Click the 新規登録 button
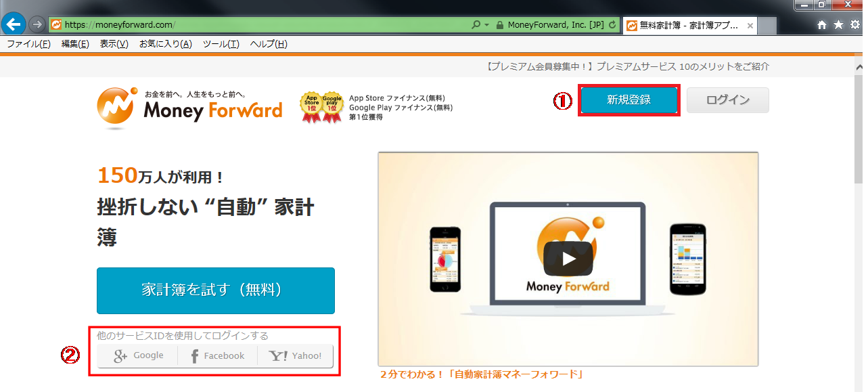 tap(629, 100)
